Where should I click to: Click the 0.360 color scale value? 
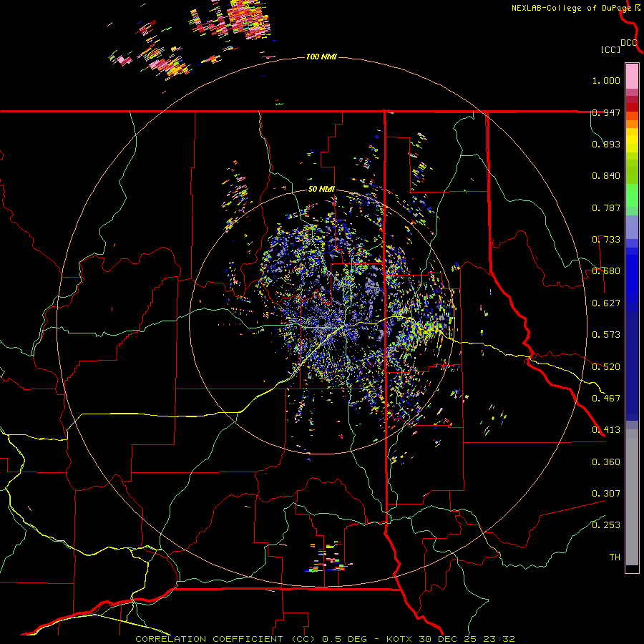pyautogui.click(x=606, y=462)
